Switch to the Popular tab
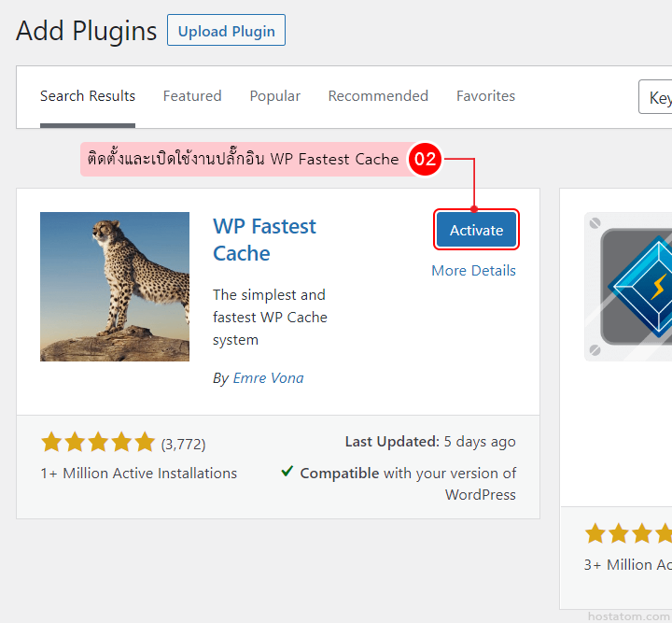The height and width of the screenshot is (623, 672). pos(274,96)
